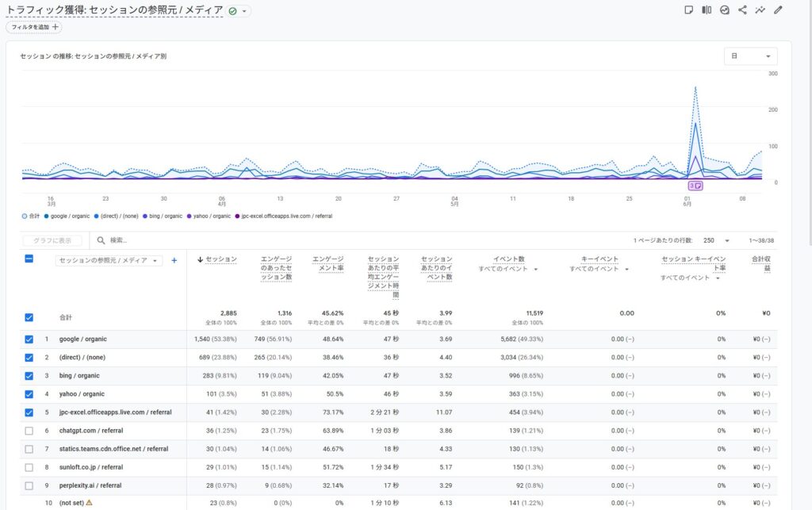
Task: Open すべてのイベント dropdown under セッション キーイベント率
Action: 691,278
